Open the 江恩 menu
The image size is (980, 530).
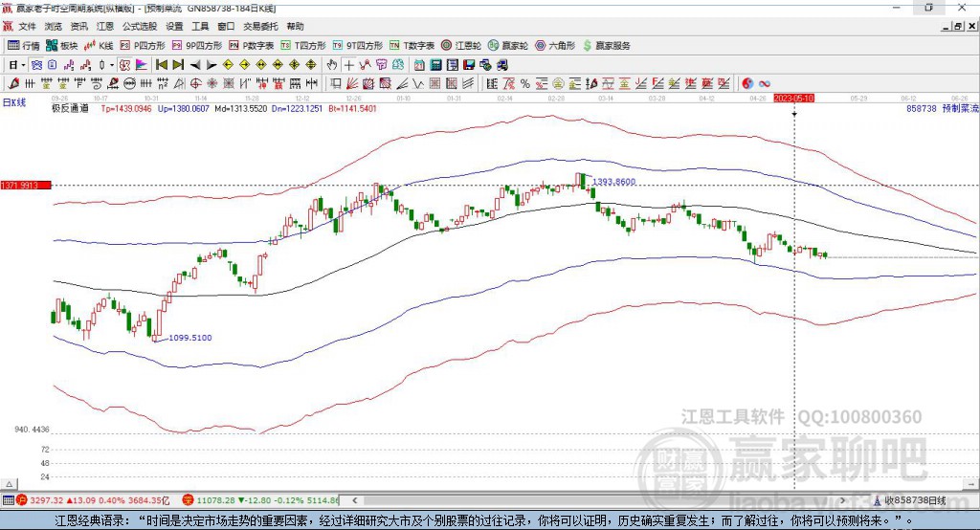105,26
